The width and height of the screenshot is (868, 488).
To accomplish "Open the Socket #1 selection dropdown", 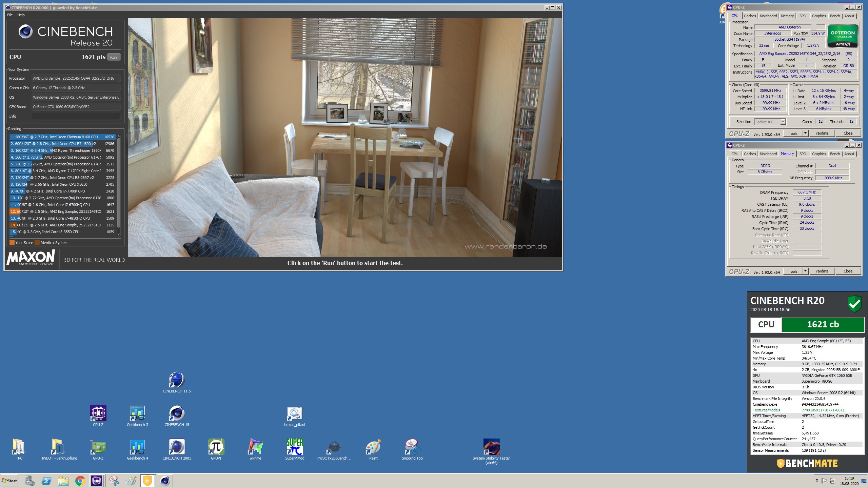I will (x=770, y=122).
